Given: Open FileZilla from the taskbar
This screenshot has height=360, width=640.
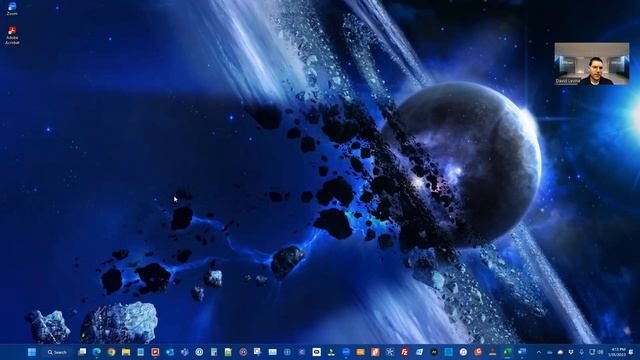Looking at the screenshot, I should (x=404, y=352).
